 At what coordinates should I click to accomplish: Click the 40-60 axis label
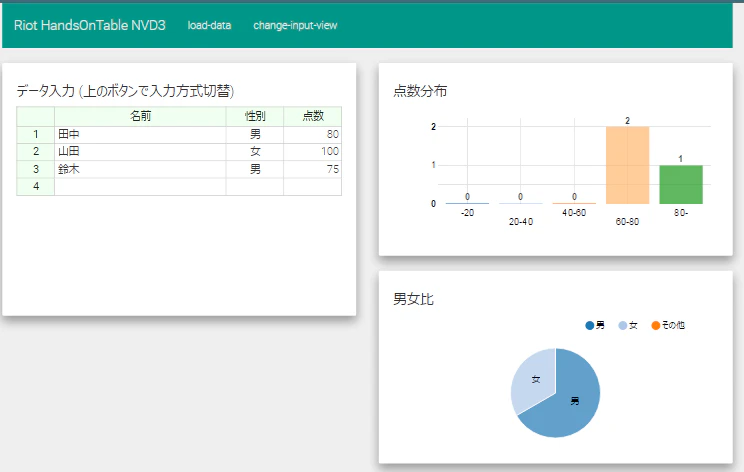click(x=574, y=213)
